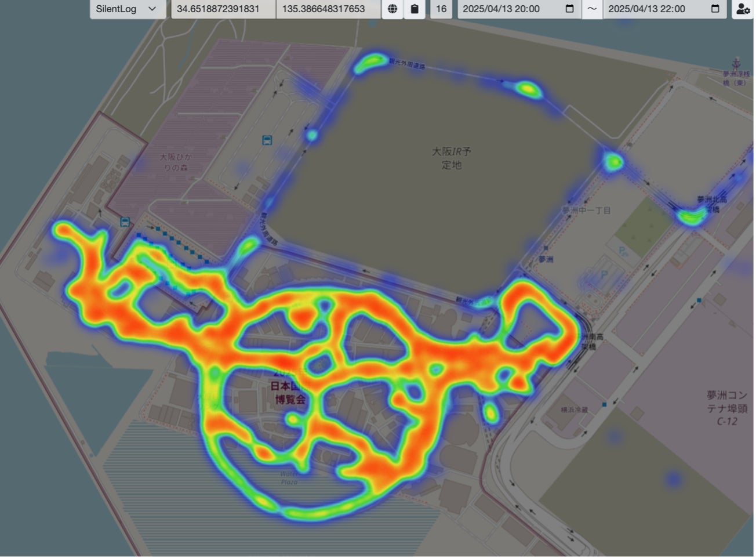The width and height of the screenshot is (756, 558).
Task: Click the globe icon in toolbar
Action: click(392, 9)
